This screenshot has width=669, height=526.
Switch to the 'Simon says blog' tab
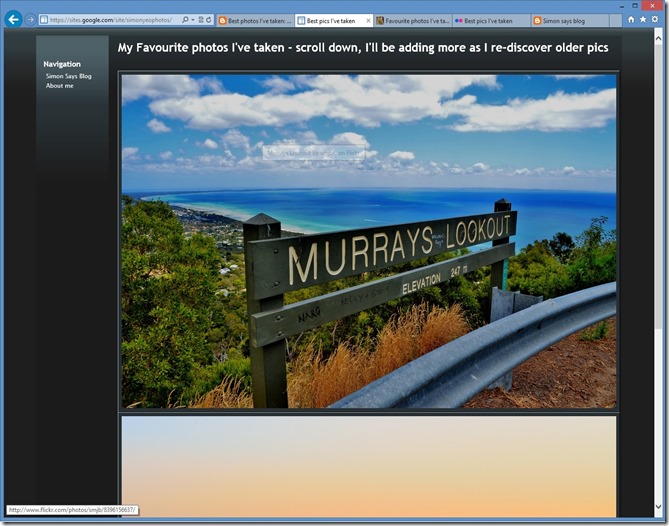[570, 20]
